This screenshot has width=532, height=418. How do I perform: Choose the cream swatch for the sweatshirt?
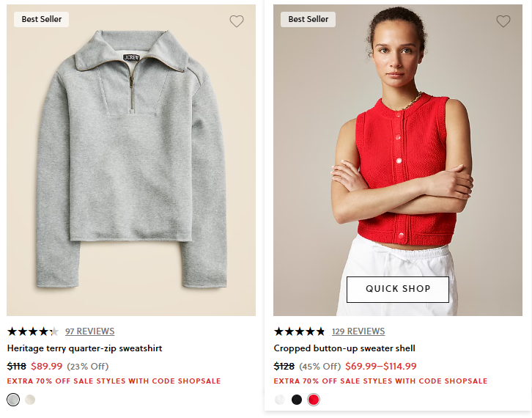pos(30,400)
